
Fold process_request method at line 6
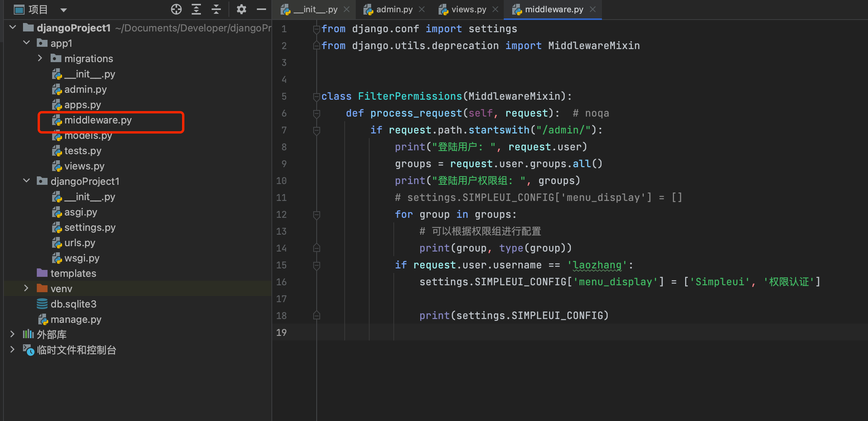317,113
